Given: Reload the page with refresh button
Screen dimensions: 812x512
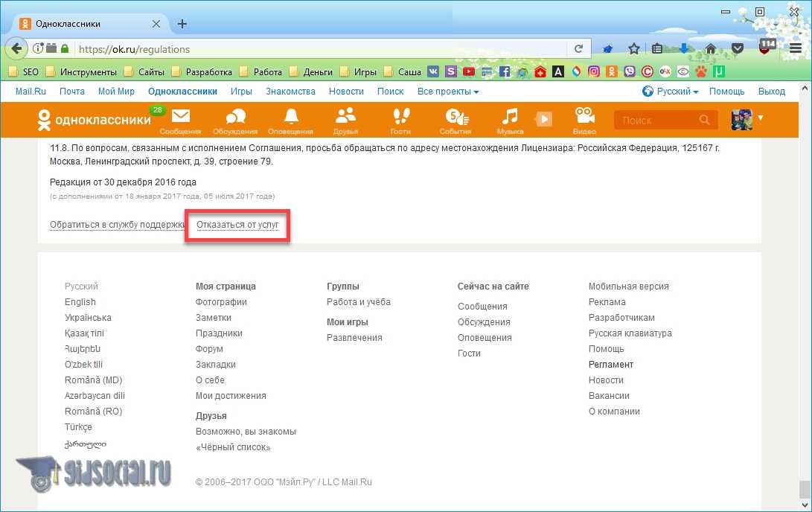Looking at the screenshot, I should 578,49.
